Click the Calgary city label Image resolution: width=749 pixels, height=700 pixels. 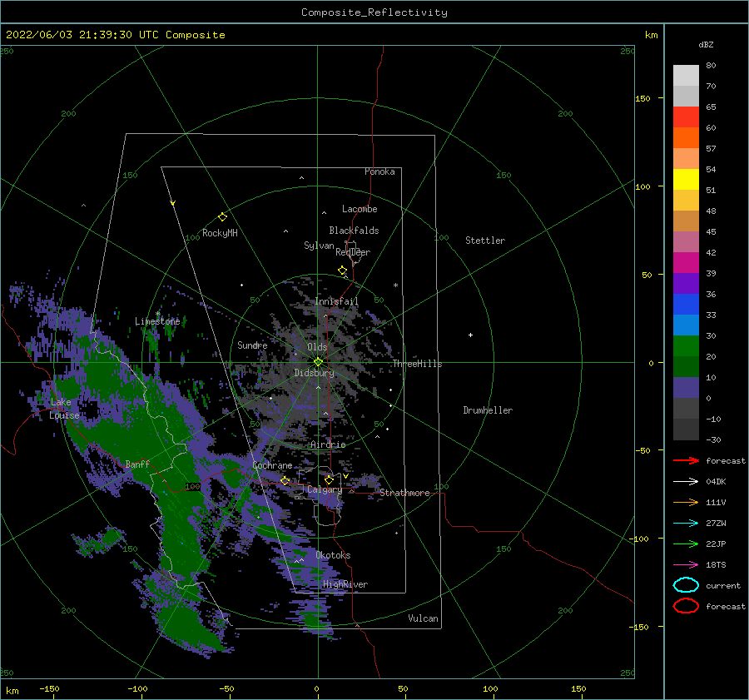(325, 489)
